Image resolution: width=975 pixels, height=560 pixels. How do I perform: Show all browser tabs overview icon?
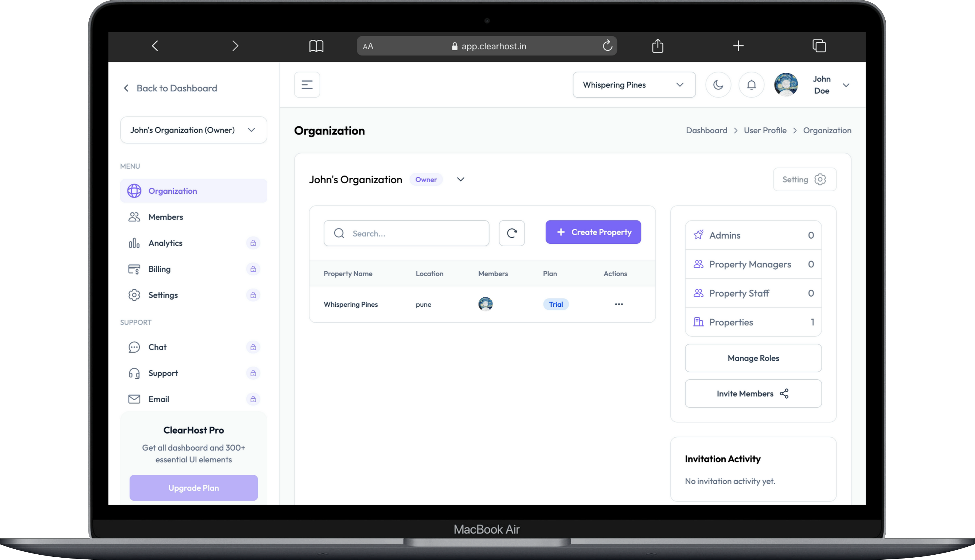tap(819, 46)
